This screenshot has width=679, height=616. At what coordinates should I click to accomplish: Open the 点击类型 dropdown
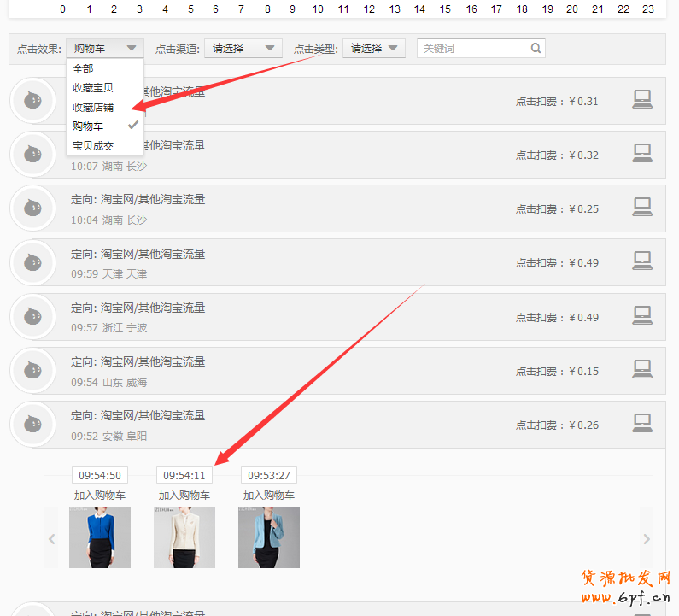[374, 48]
